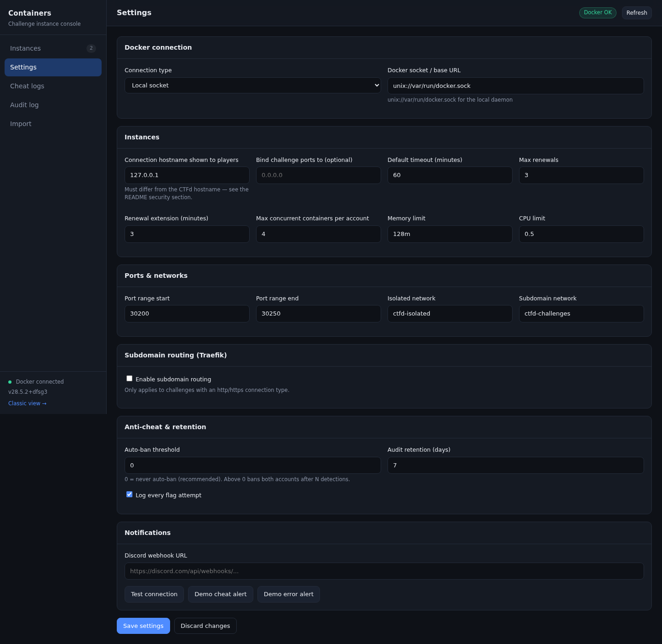This screenshot has height=644, width=662.
Task: Edit the Audit retention days field
Action: 516,466
